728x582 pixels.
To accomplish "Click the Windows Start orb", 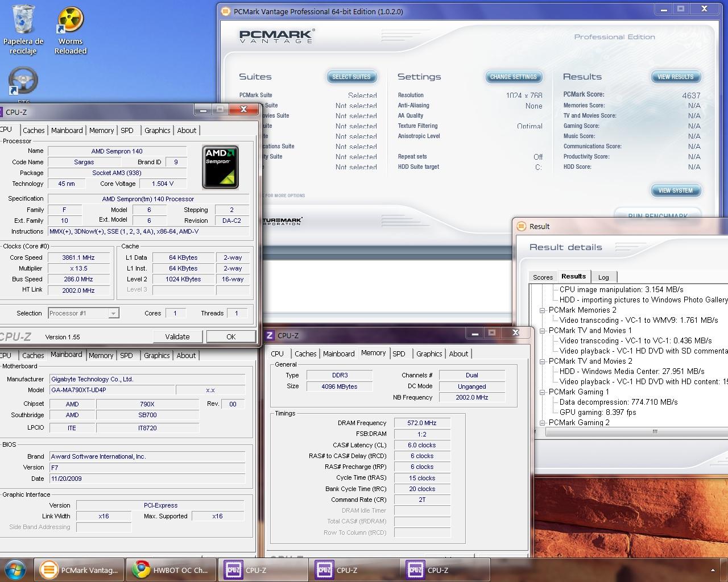I will [15, 569].
